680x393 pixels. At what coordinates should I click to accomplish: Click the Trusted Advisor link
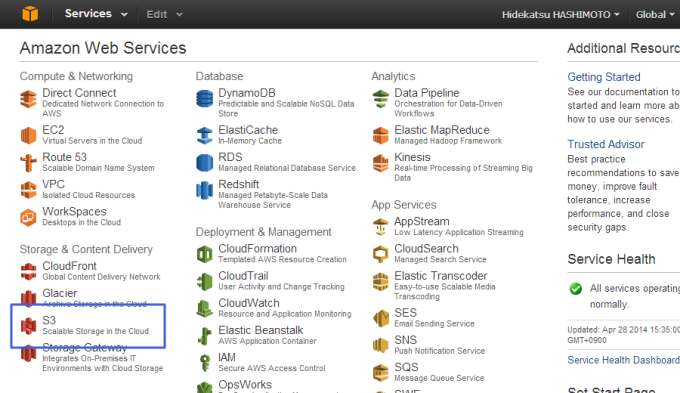tap(606, 144)
